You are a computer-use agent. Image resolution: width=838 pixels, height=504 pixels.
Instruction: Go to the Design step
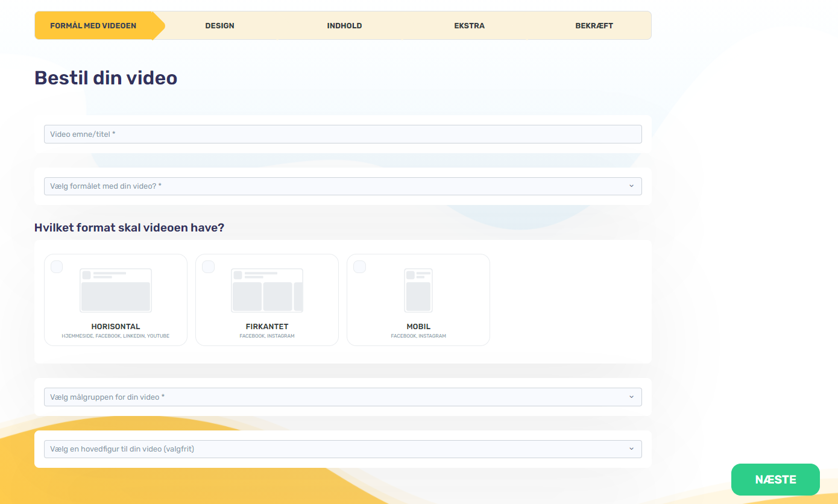point(220,26)
